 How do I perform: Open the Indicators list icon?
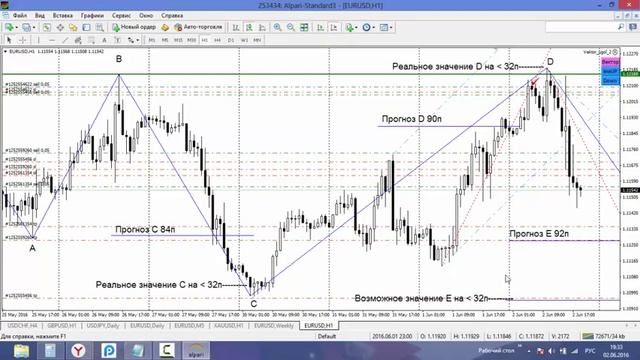pos(349,27)
